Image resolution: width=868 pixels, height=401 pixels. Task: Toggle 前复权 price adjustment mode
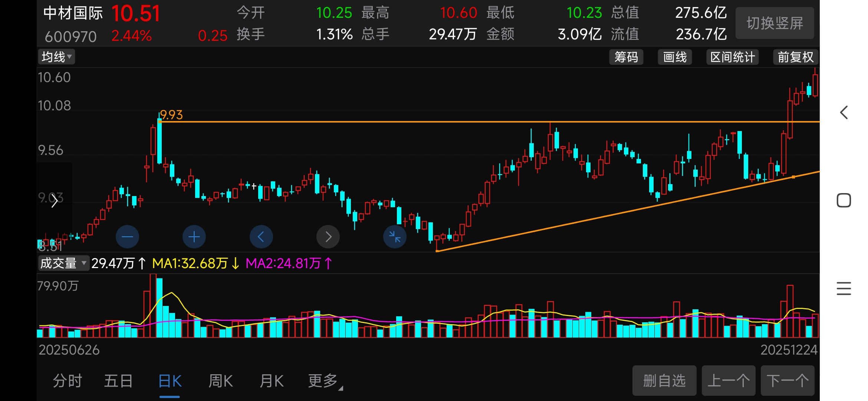(x=795, y=57)
